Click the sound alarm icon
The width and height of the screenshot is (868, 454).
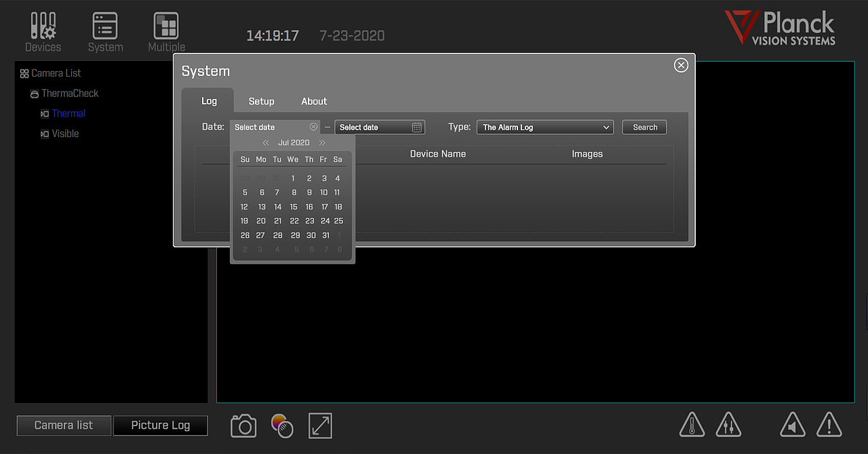click(792, 425)
